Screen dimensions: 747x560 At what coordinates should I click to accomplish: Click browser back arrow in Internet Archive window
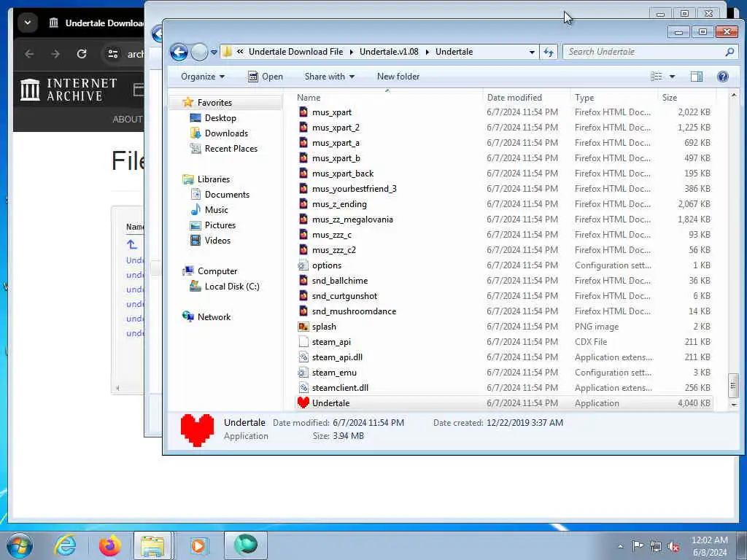(29, 54)
